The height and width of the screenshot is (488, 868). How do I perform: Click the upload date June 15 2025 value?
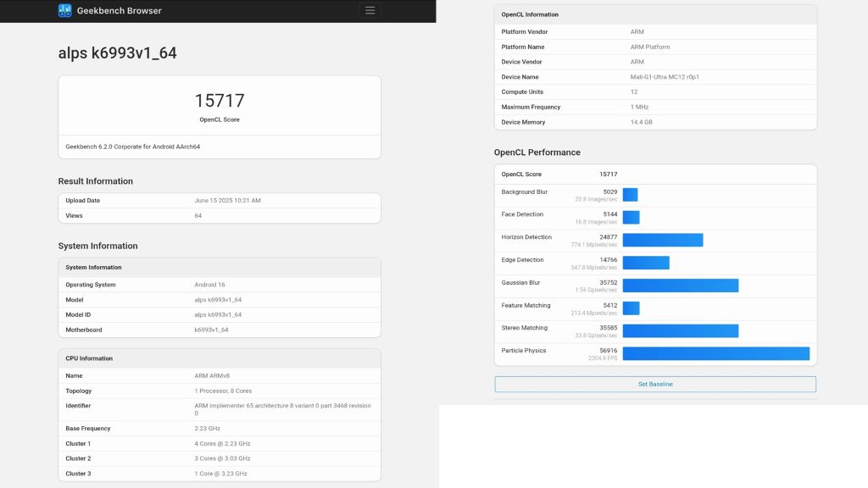[227, 200]
